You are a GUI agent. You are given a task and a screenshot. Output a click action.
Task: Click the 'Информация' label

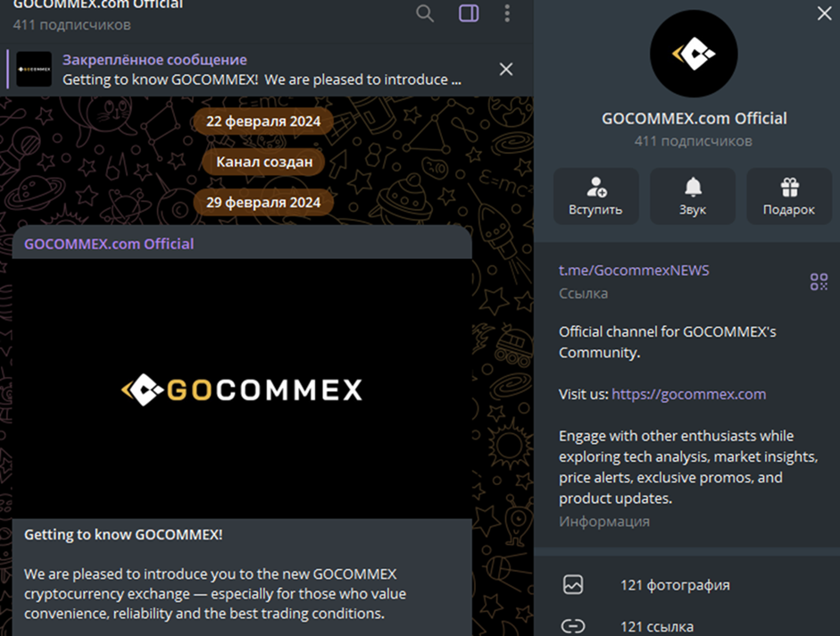pyautogui.click(x=604, y=522)
